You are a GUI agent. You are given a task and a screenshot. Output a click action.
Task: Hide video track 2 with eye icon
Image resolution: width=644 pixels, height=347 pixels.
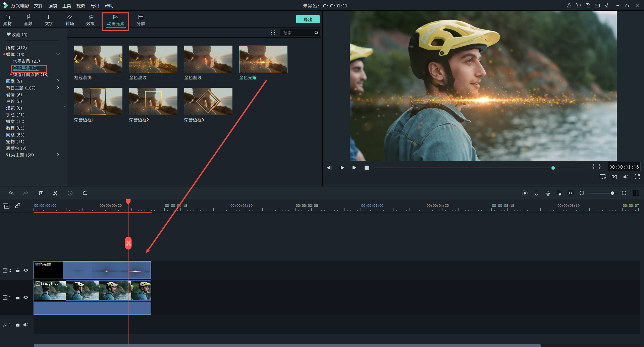(26, 270)
